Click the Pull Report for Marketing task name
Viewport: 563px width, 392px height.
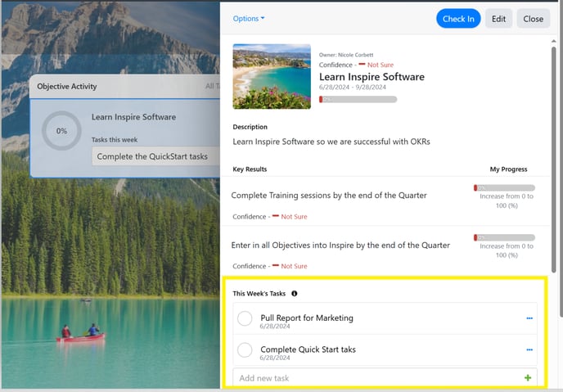coord(307,318)
